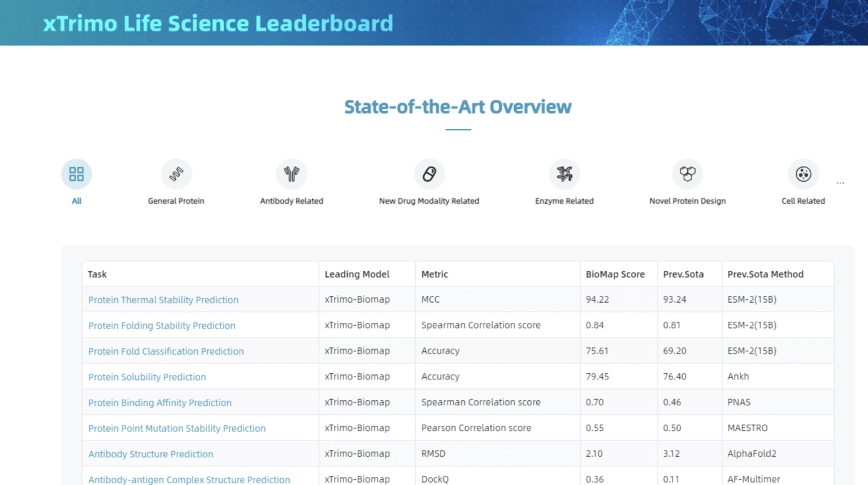Select New Drug Modality pill icon
The width and height of the screenshot is (868, 485).
tap(429, 174)
